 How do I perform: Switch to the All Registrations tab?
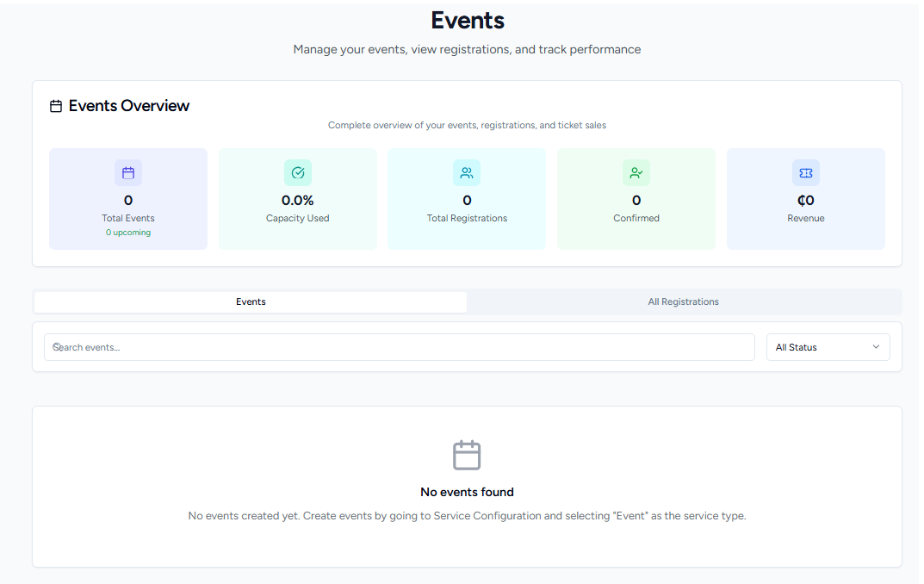click(x=683, y=302)
